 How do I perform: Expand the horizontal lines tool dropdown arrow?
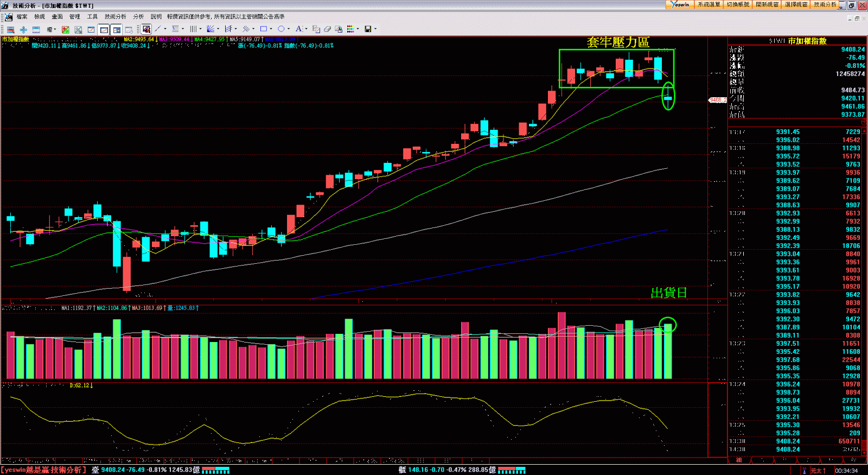click(183, 29)
